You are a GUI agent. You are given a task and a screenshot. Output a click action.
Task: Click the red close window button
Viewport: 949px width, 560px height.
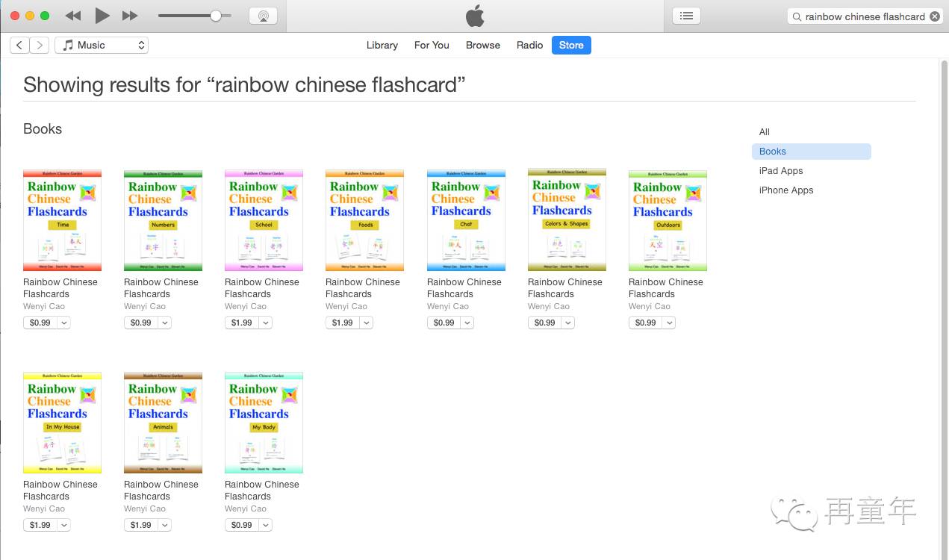pos(15,16)
